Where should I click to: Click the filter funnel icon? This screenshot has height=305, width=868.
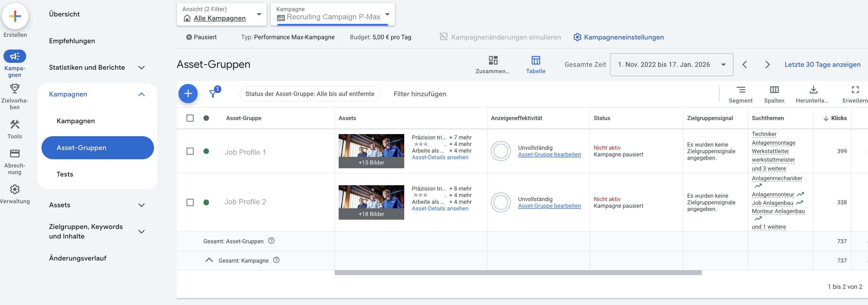click(x=213, y=94)
